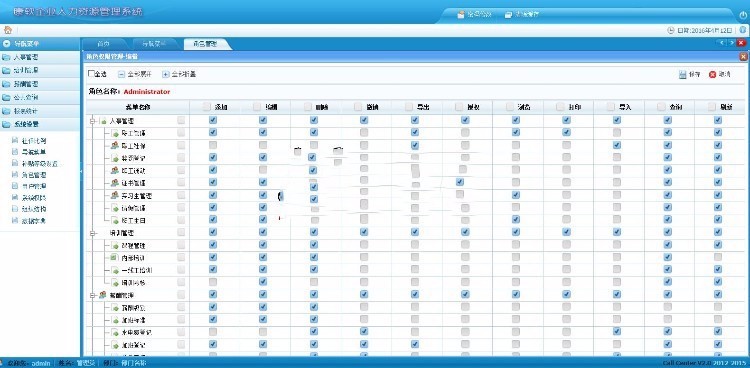Toggle the 删除 column header checkbox

pyautogui.click(x=307, y=107)
